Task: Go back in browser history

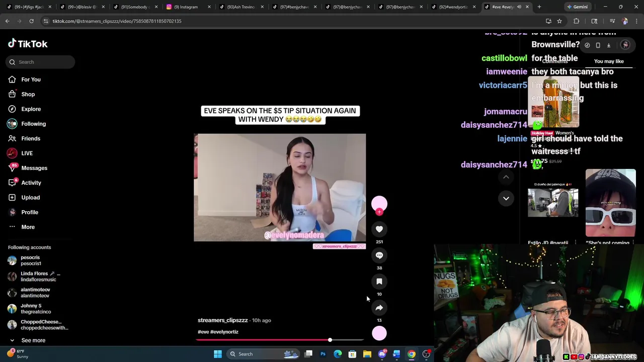Action: click(x=8, y=21)
